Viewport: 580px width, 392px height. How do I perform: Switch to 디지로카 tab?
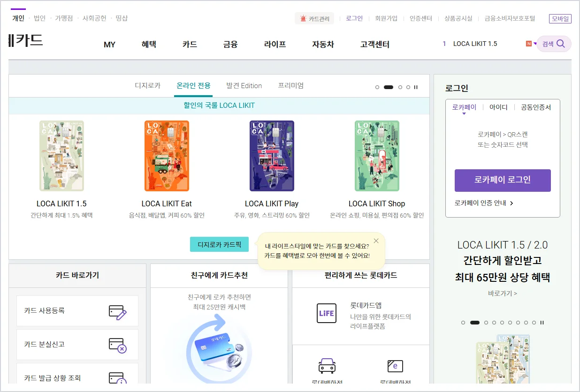pos(148,85)
